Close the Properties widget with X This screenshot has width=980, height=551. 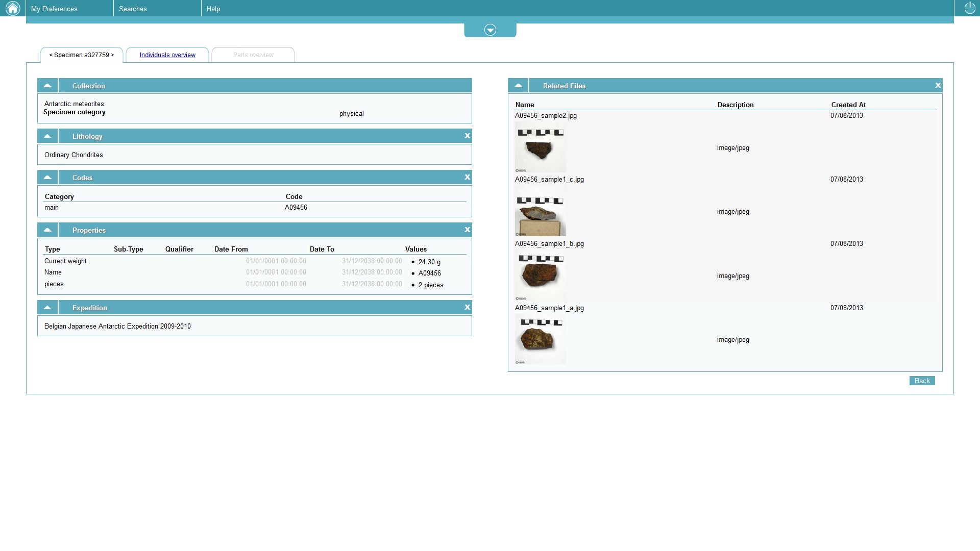pos(467,230)
